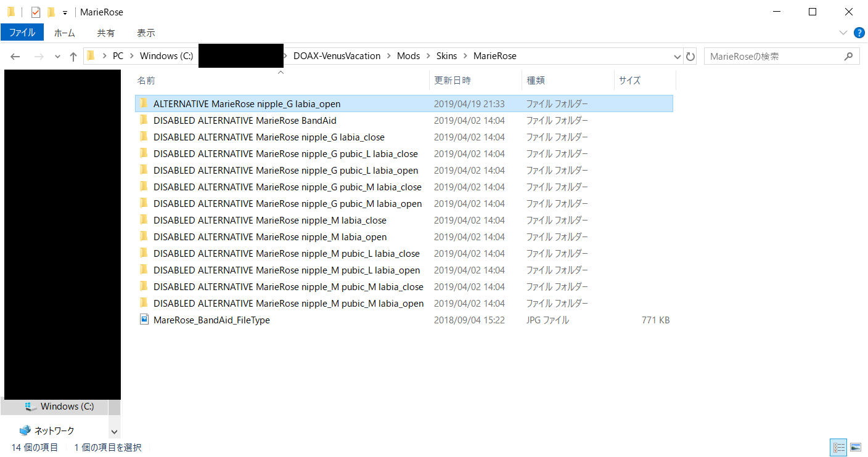Select folder ALTERNATIVE MarieRose nipple_G labia_open
Viewport: 868px width, 457px height.
404,103
